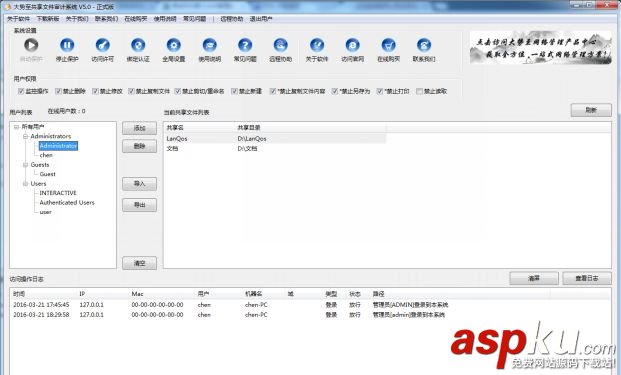Viewport: 621px width, 375px height.
Task: Click the 在线购买 shopping-cart toolbar icon
Action: pos(389,45)
